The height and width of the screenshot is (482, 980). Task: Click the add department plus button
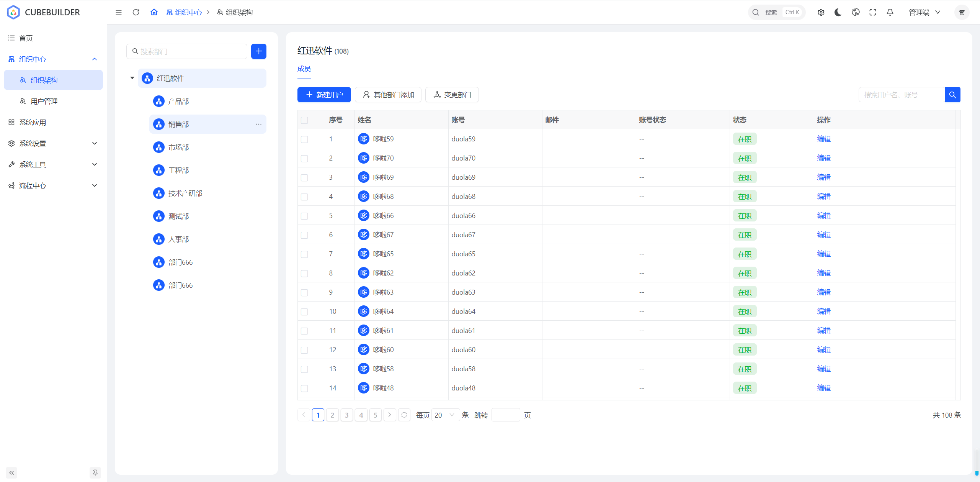pos(259,51)
